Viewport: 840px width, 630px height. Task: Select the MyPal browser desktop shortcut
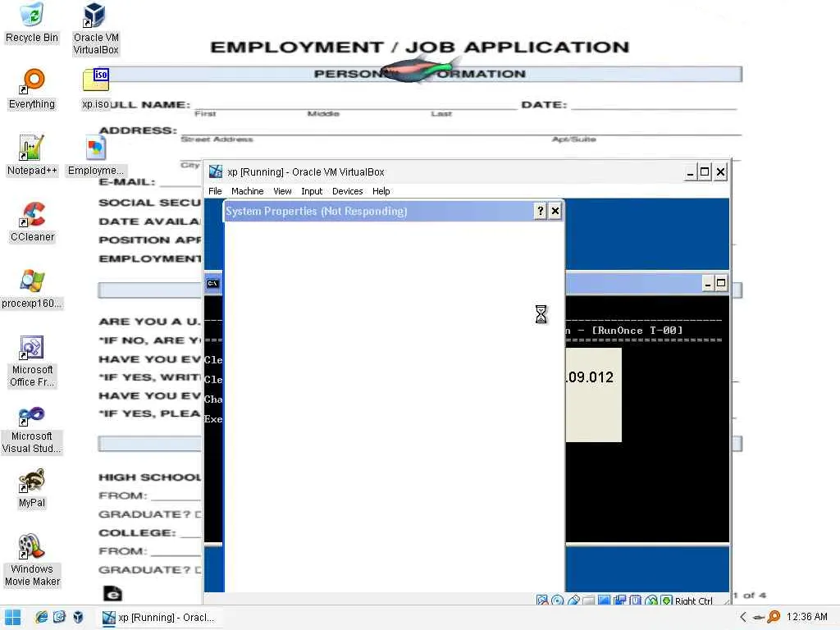tap(32, 487)
